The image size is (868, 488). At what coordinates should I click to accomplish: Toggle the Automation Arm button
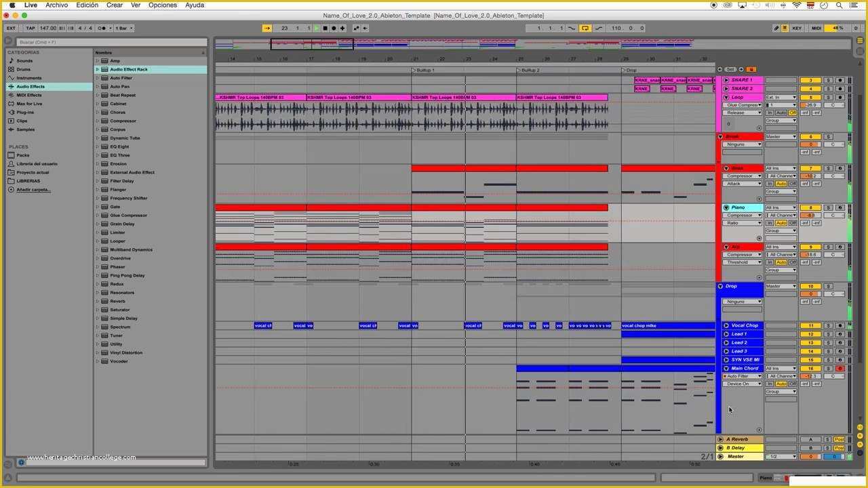click(x=357, y=28)
